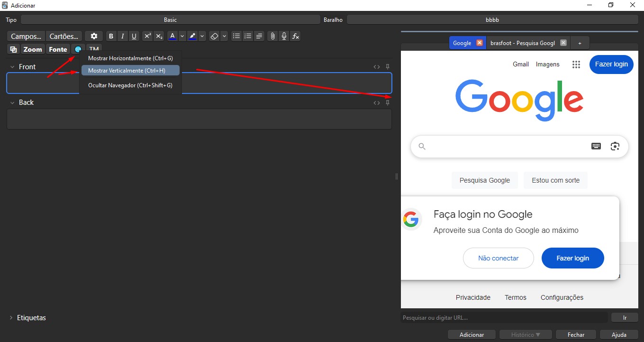The image size is (644, 342).
Task: Click the superscript button
Action: [x=147, y=37]
